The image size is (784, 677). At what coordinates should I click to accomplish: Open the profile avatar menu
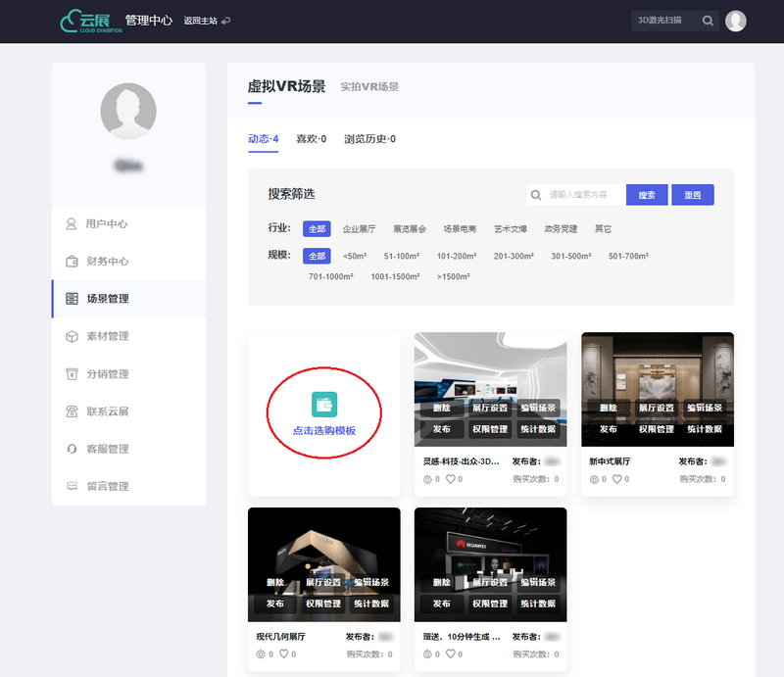pos(736,20)
